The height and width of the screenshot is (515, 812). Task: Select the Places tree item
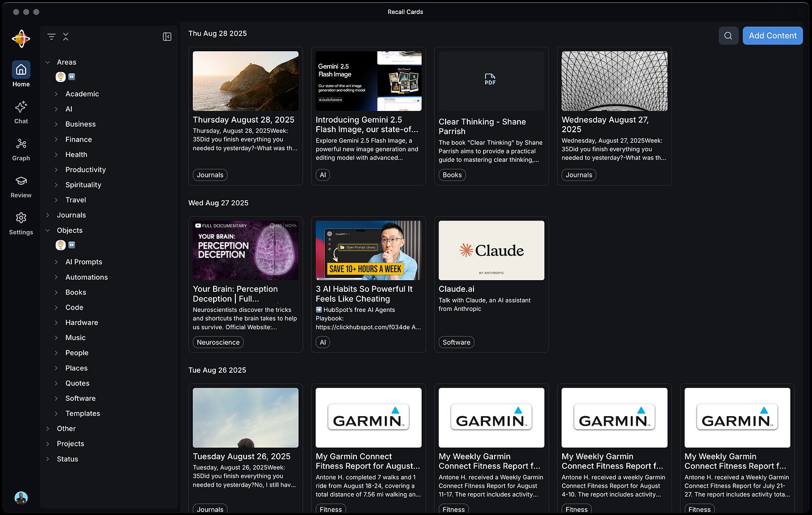pyautogui.click(x=76, y=368)
